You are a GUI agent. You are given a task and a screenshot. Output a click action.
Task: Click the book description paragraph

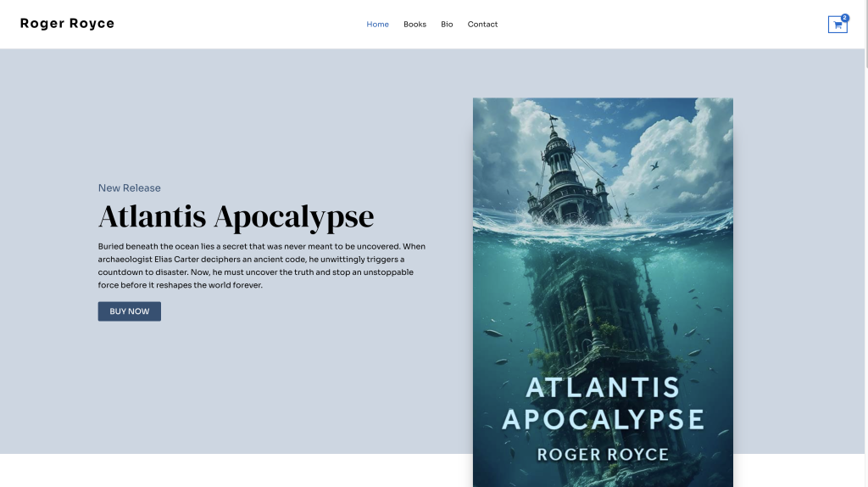[263, 266]
